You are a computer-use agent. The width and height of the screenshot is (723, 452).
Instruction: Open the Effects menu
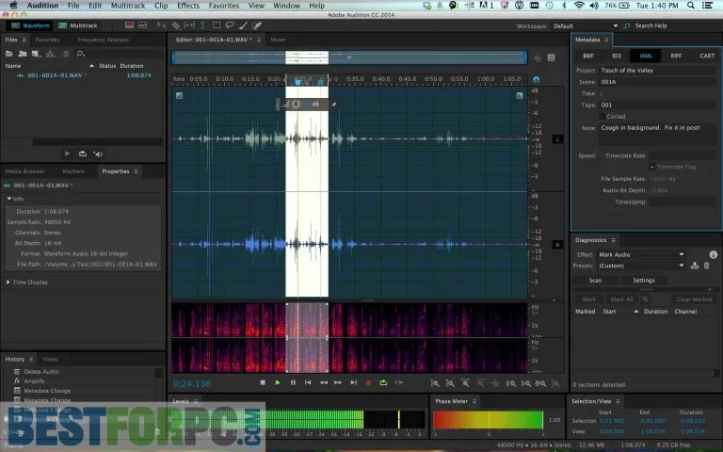click(x=187, y=6)
